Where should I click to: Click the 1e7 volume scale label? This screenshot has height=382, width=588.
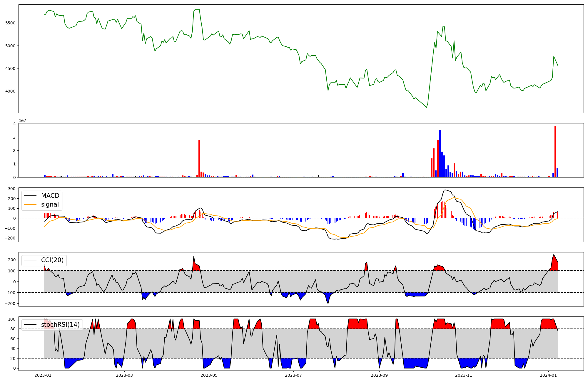[22, 121]
